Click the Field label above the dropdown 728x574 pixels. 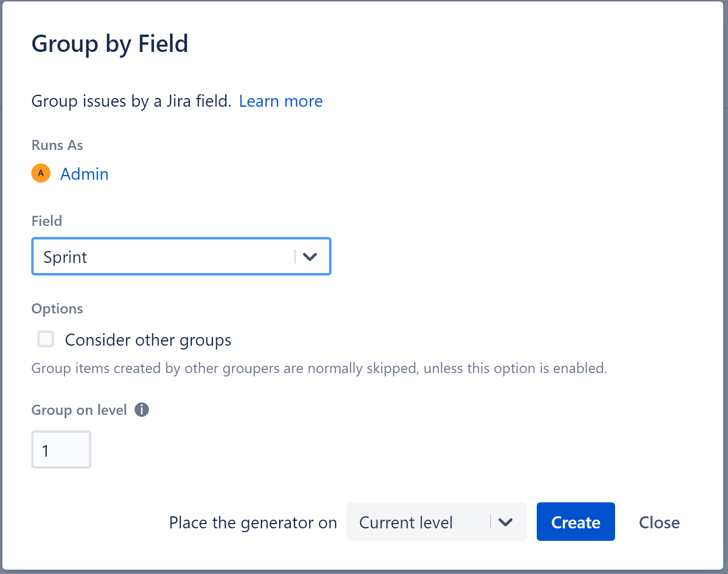pos(47,221)
